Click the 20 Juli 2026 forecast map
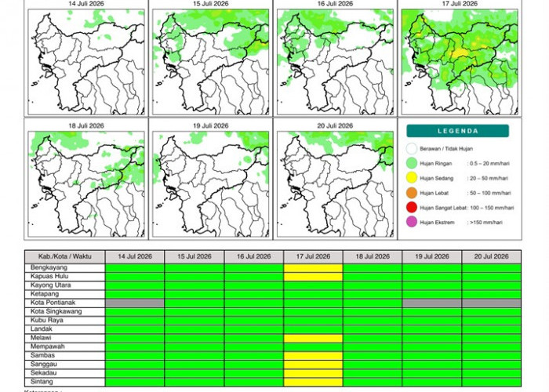Screen dimensions: 549x392 coord(335,184)
